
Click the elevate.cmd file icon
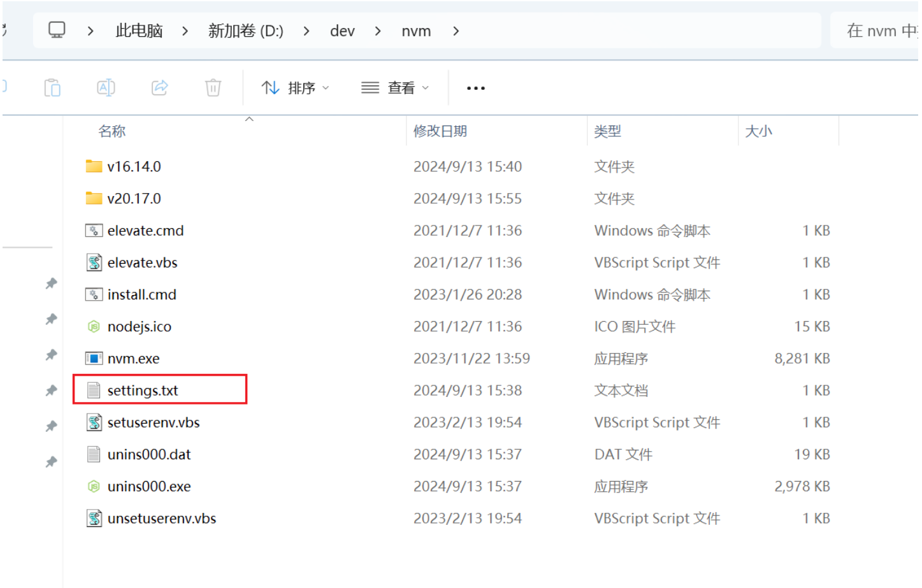[x=94, y=231]
